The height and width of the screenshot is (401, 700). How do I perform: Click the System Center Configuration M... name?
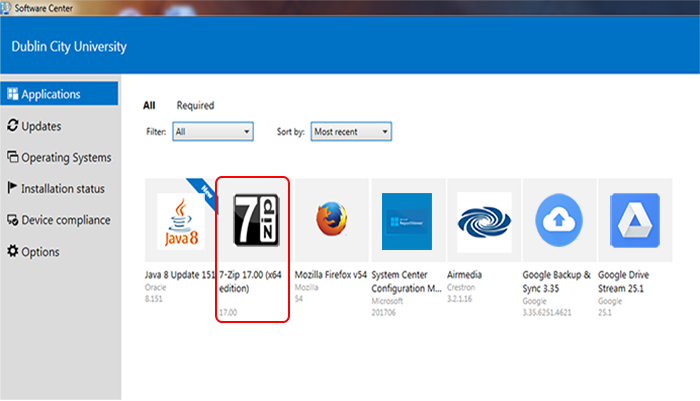click(x=406, y=281)
